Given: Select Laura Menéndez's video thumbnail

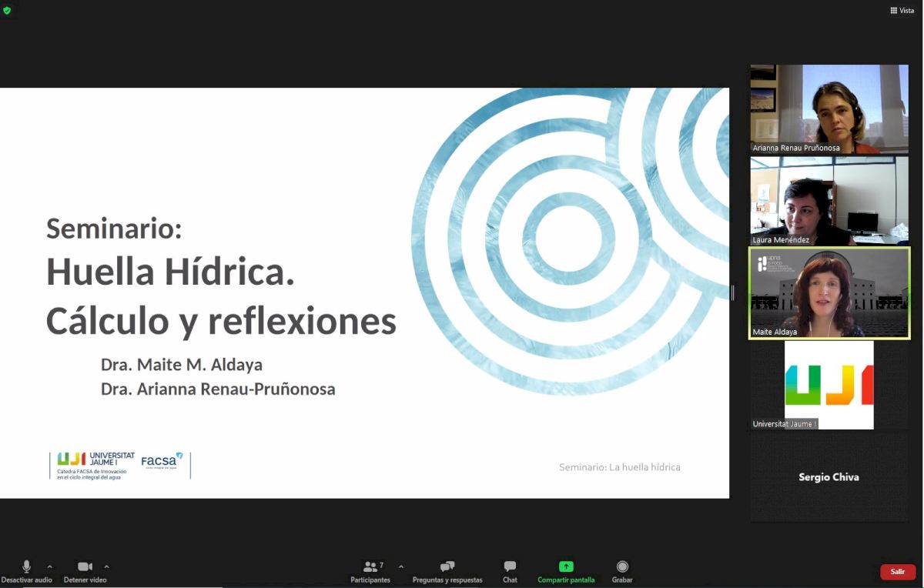Looking at the screenshot, I should tap(829, 201).
